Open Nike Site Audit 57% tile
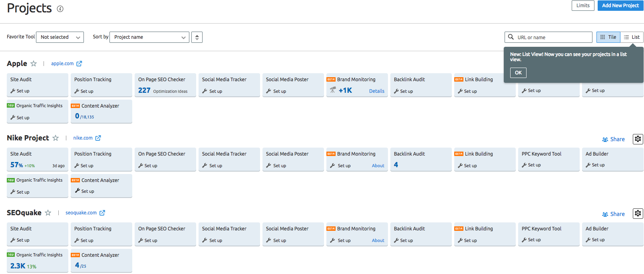 coord(38,160)
